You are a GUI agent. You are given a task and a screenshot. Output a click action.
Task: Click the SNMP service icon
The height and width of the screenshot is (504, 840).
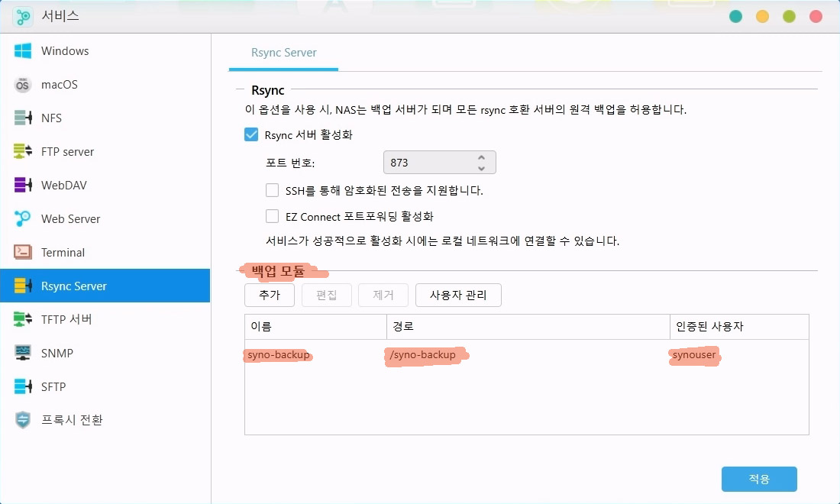pos(23,354)
